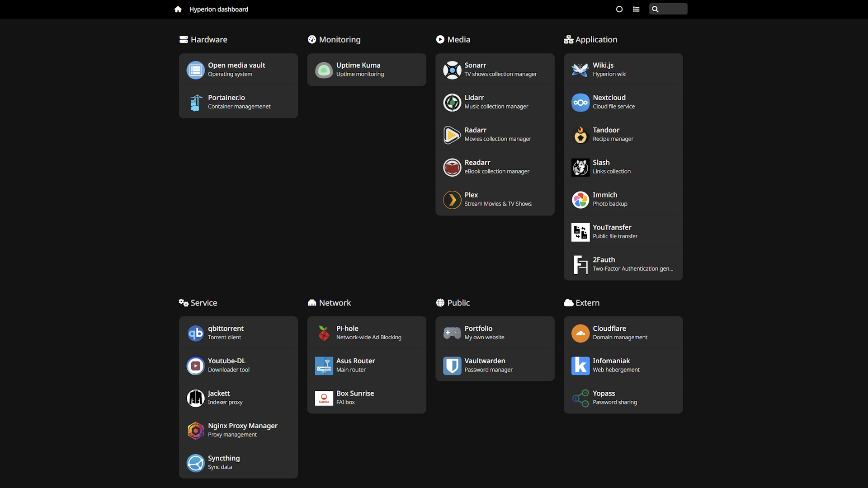Open the Wiki.js icon
This screenshot has height=488, width=868.
coord(580,70)
